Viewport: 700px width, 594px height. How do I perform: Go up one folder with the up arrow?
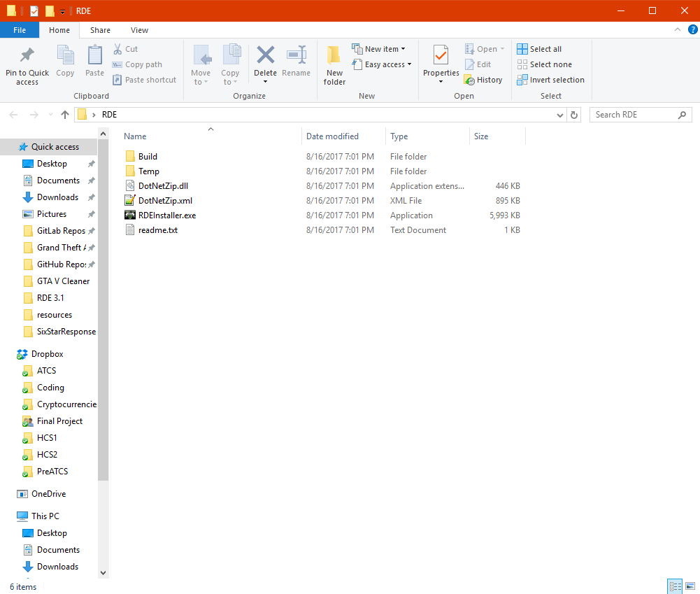click(x=65, y=115)
